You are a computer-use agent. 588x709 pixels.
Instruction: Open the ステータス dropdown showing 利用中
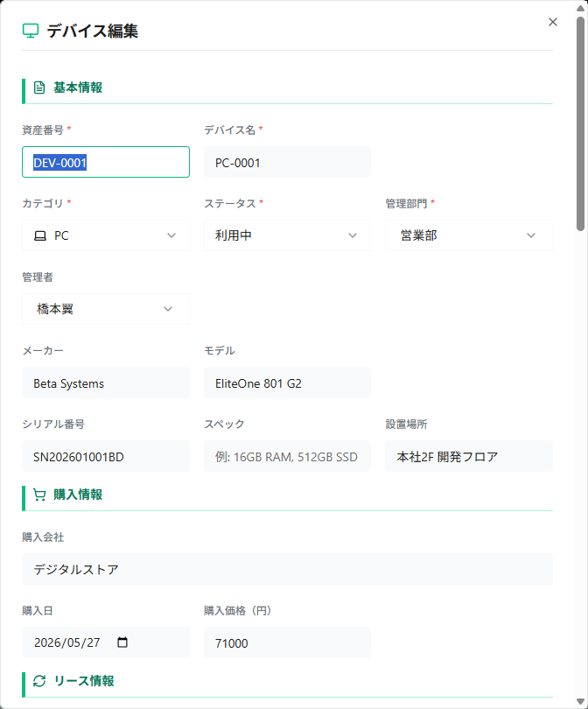287,235
